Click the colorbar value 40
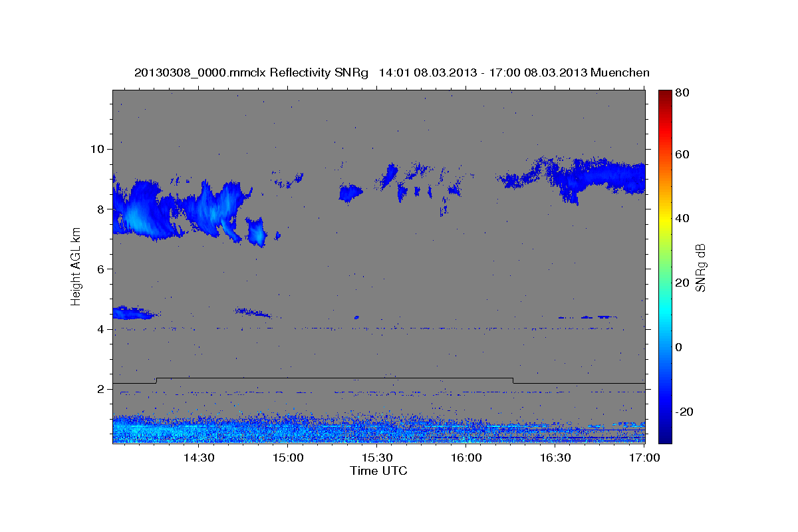Image resolution: width=798 pixels, height=532 pixels. point(684,219)
